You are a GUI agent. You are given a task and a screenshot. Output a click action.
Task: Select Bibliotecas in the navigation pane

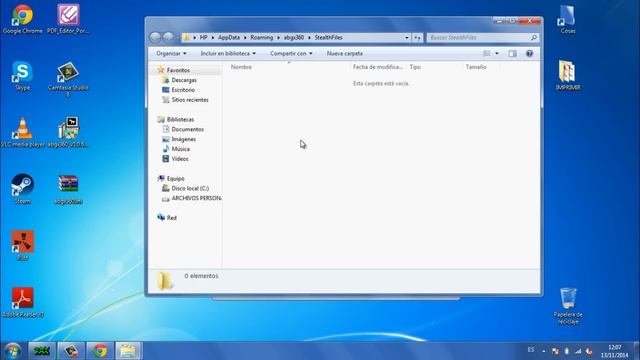180,119
